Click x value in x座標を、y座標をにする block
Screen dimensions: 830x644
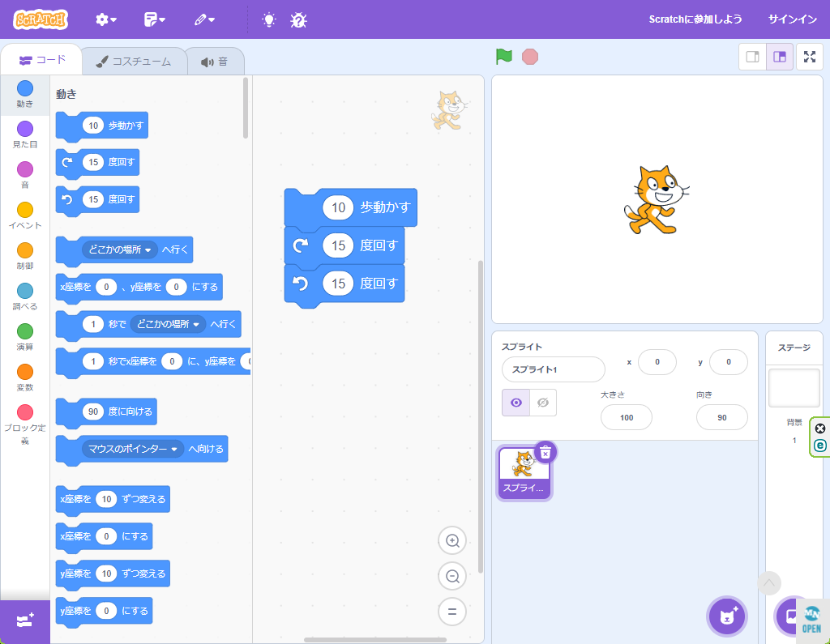(x=106, y=287)
